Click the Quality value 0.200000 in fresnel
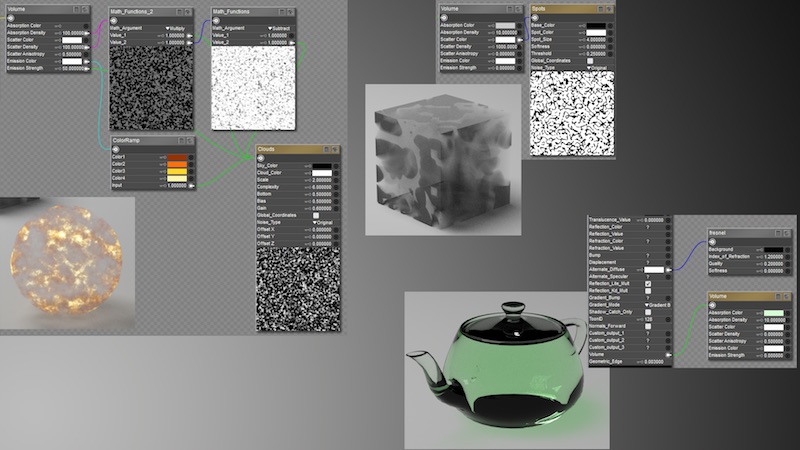This screenshot has width=800, height=450. 772,264
